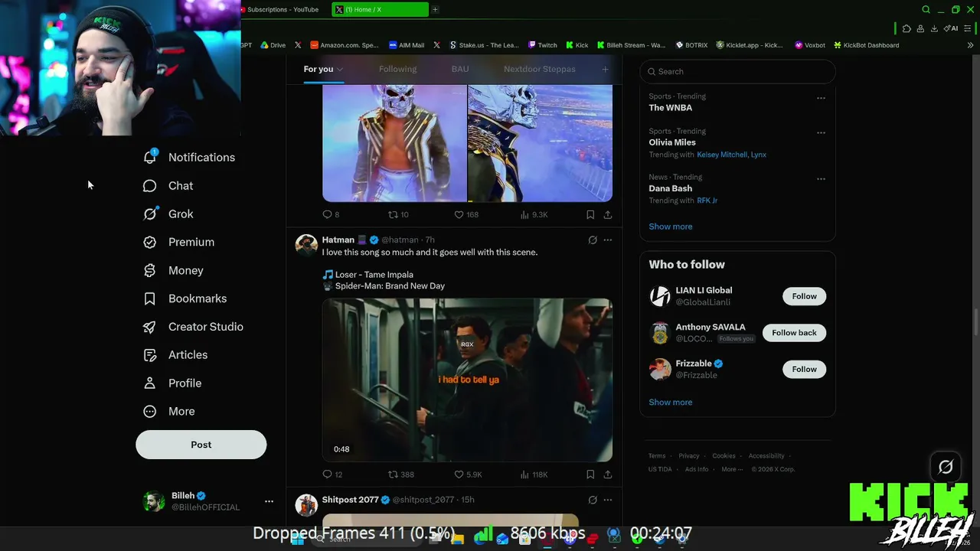Screen dimensions: 980x551
Task: Open the Grok icon in sidebar
Action: (150, 214)
